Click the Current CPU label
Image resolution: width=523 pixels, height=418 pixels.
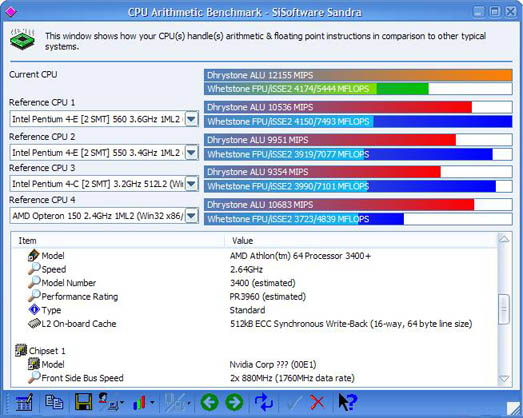[33, 74]
